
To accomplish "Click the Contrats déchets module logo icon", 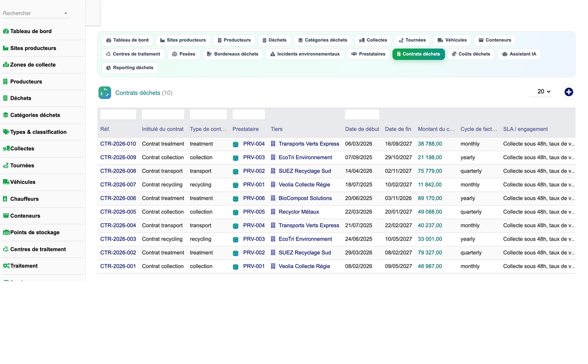I will click(105, 93).
